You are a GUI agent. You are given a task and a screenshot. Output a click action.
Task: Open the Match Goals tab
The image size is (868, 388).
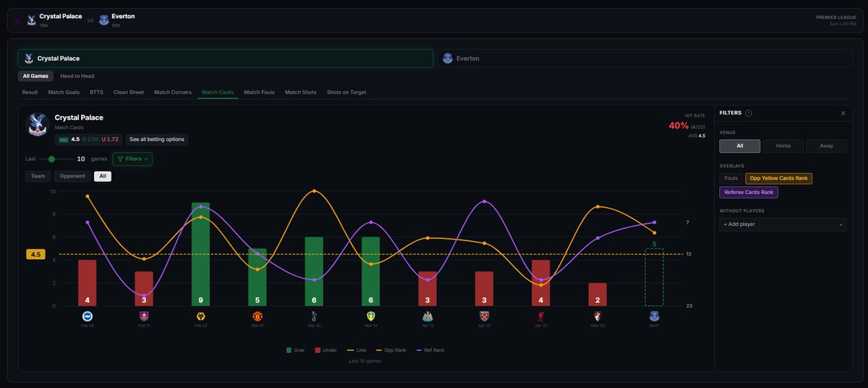[x=64, y=92]
